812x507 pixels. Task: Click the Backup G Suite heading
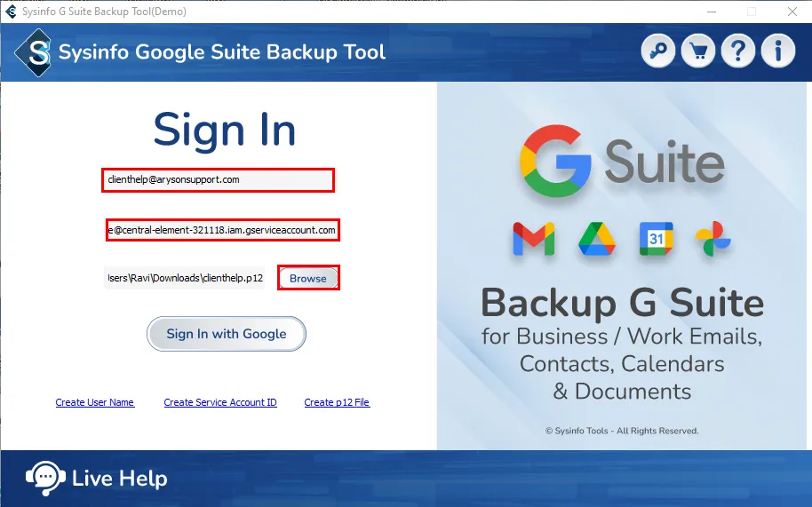click(622, 303)
